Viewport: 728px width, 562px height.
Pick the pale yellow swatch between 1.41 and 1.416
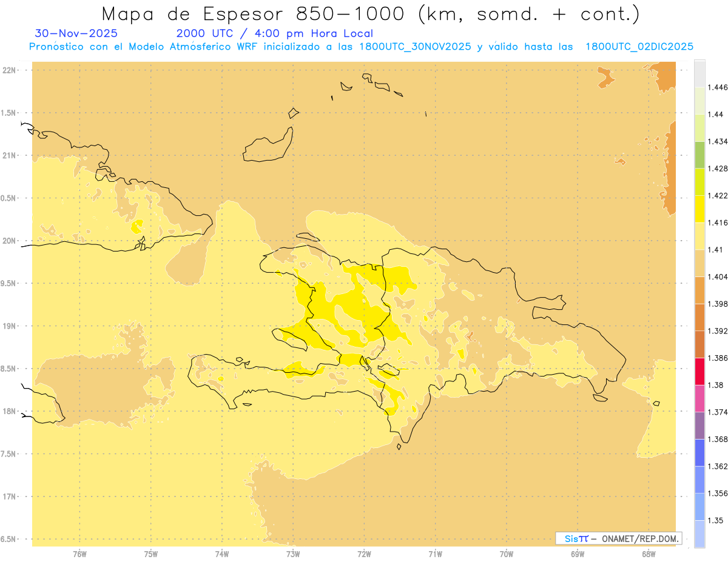pos(699,236)
